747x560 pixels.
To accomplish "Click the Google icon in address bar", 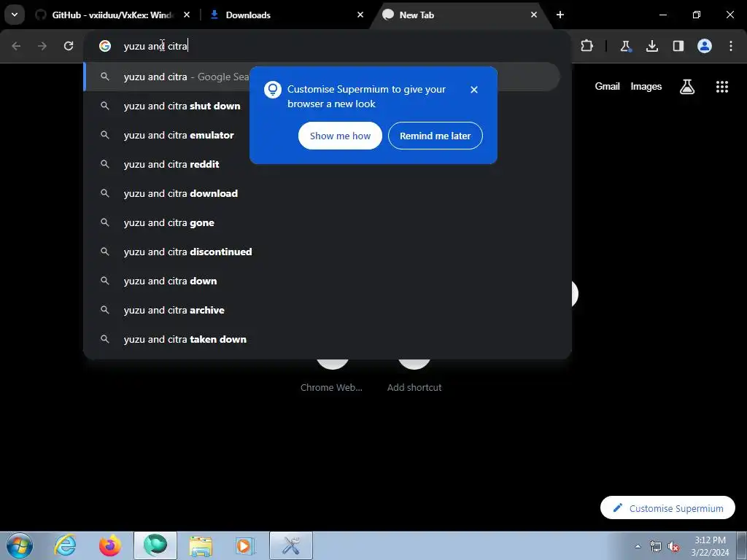I will pos(105,46).
